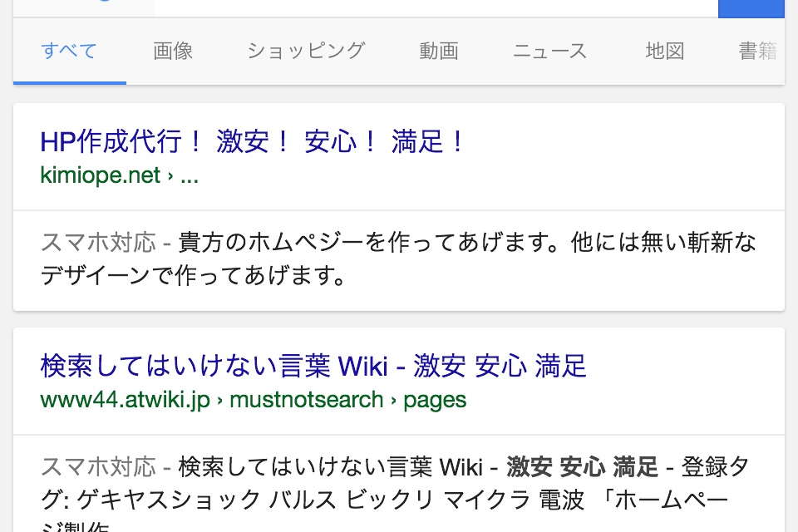The width and height of the screenshot is (798, 532).
Task: Click the ellipsis after kimiope.net
Action: pyautogui.click(x=190, y=176)
